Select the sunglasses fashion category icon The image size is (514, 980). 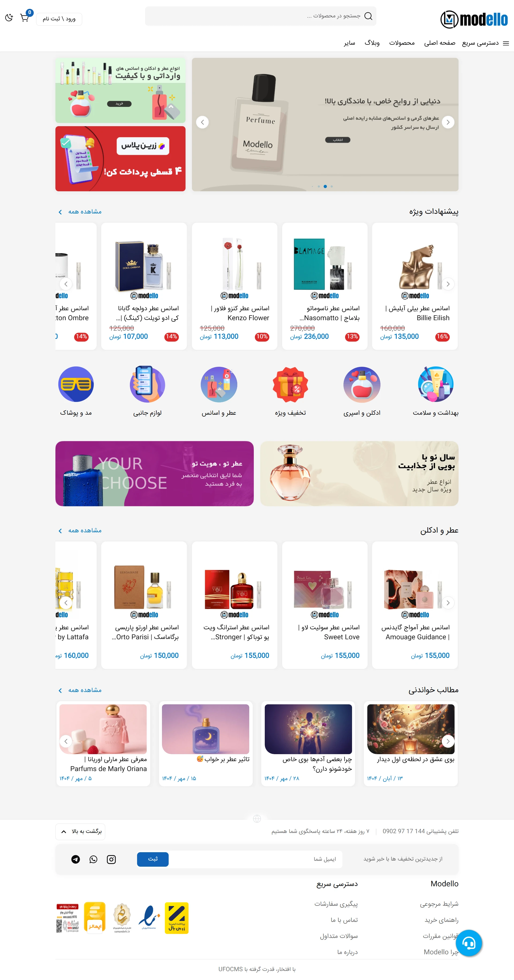[x=76, y=384]
